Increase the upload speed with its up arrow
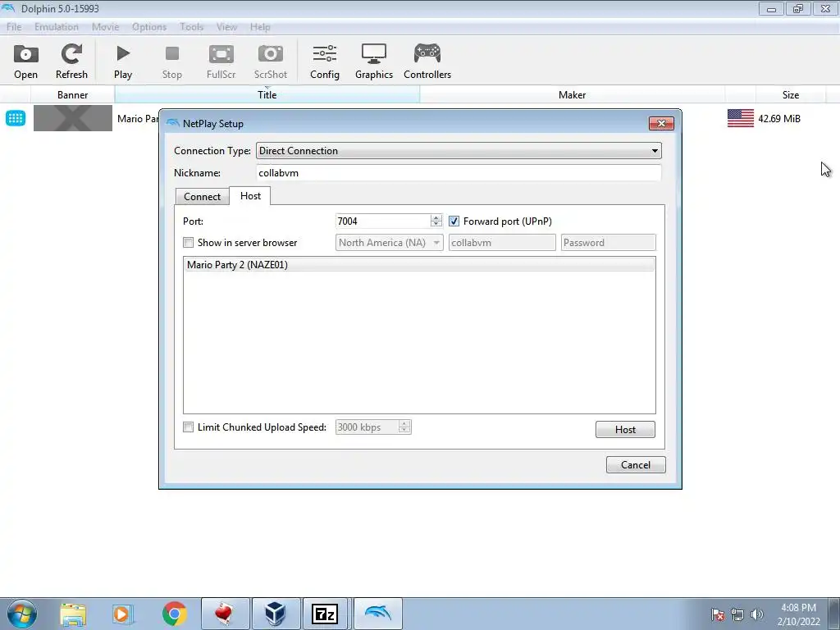The width and height of the screenshot is (840, 630). [x=404, y=424]
